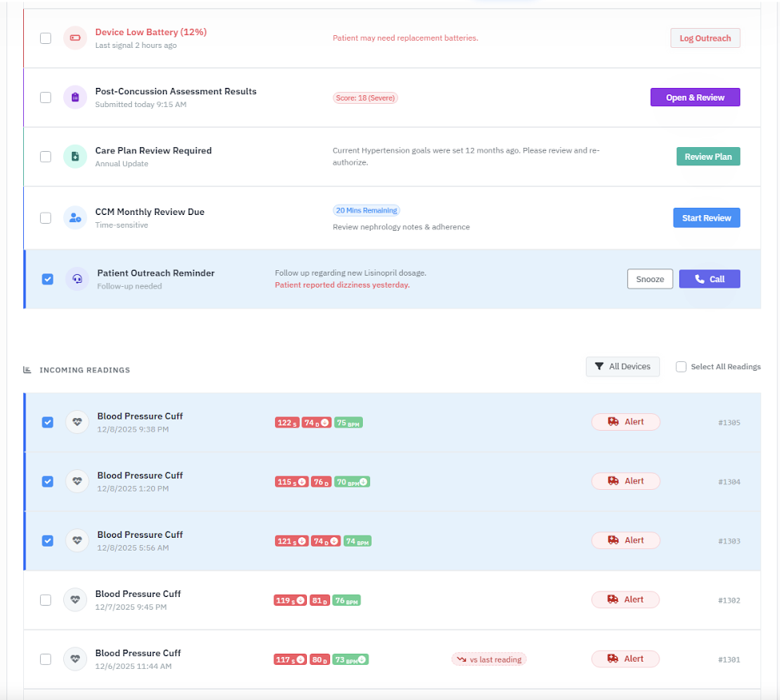This screenshot has height=700, width=780.
Task: Open the All Devices filter dropdown
Action: pos(623,367)
